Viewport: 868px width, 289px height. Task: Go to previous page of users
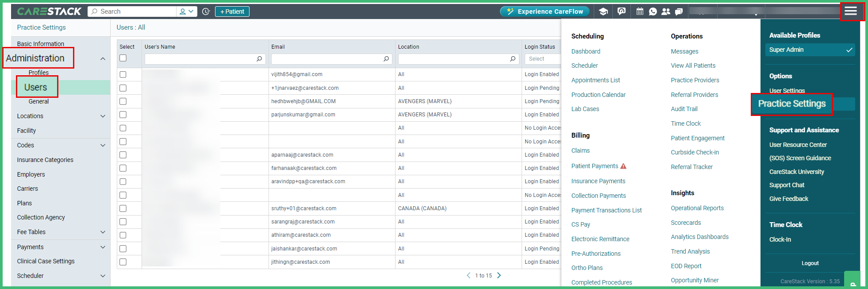click(469, 275)
